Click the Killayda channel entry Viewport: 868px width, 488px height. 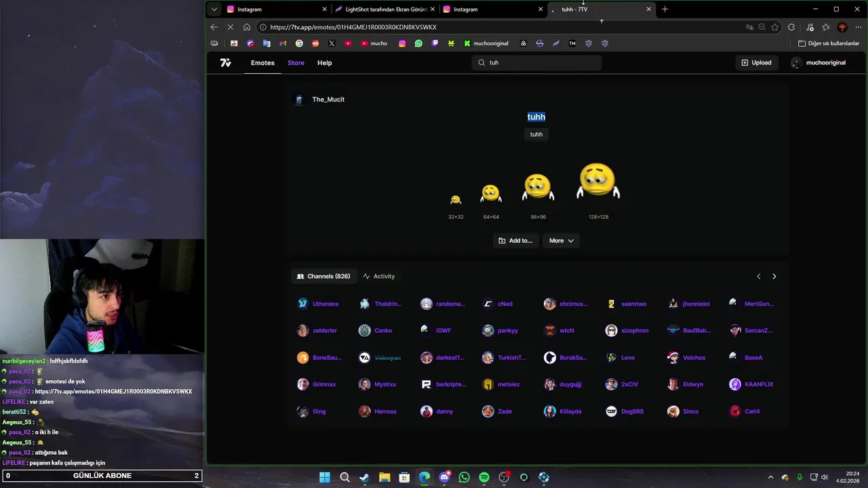[563, 411]
